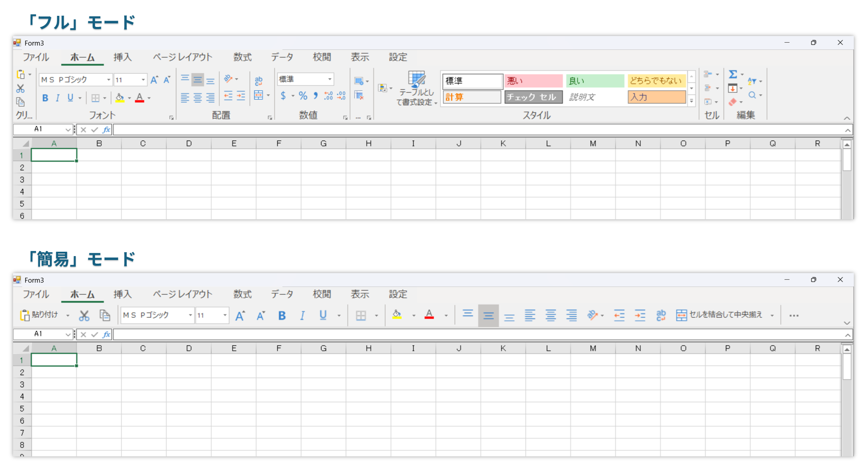Screen dimensions: 868x471
Task: Click the Copy icon in simple mode toolbar
Action: pyautogui.click(x=105, y=315)
